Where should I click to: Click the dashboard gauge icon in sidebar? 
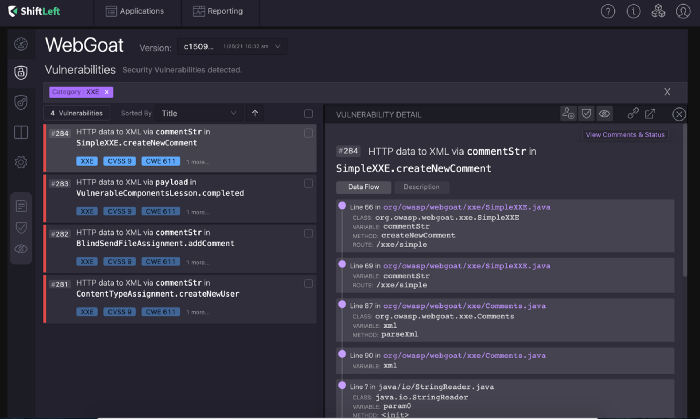(20, 45)
